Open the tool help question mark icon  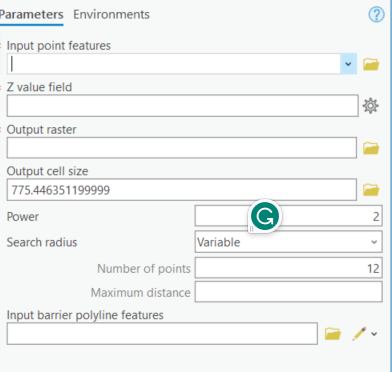376,15
